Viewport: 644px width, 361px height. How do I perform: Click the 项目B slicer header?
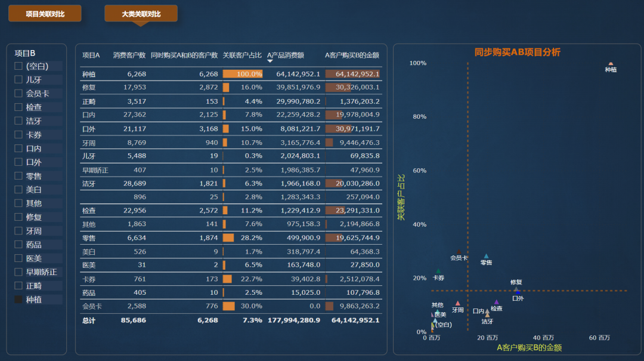click(24, 53)
